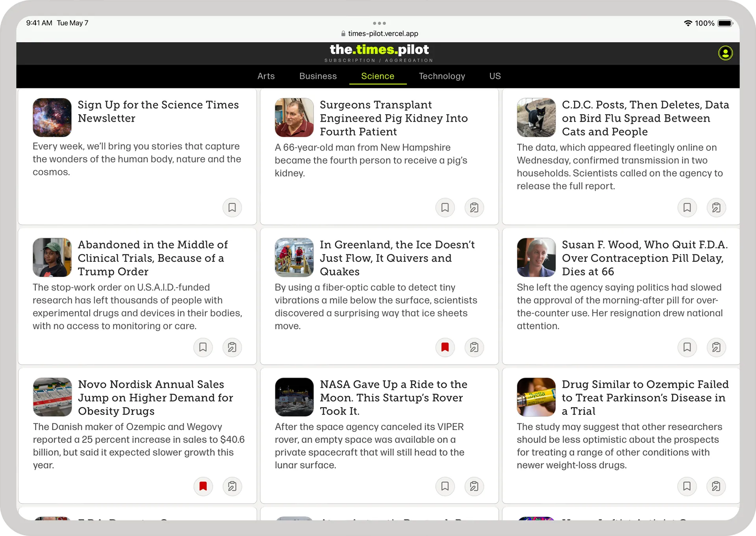756x536 pixels.
Task: Bookmark the Susan F. Wood obituary
Action: [687, 347]
